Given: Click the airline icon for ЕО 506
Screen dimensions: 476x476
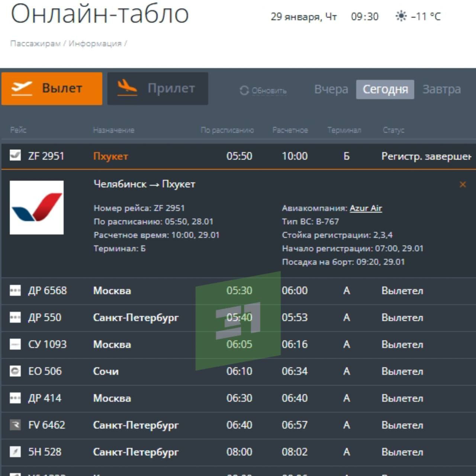Looking at the screenshot, I should 15,371.
